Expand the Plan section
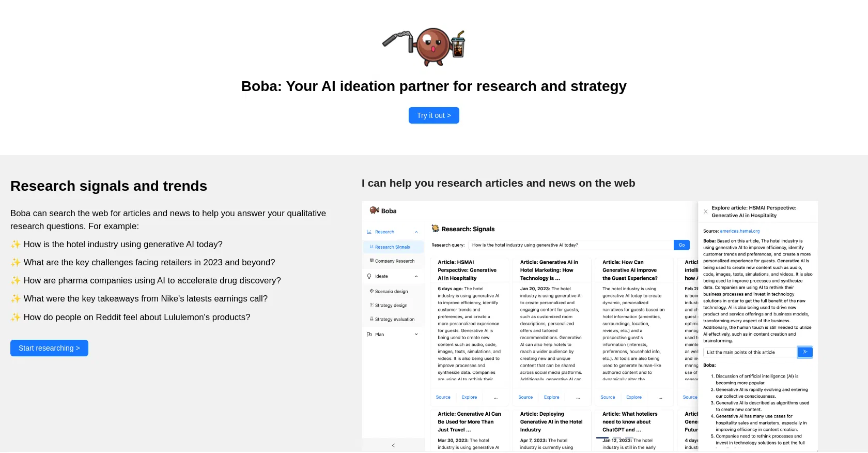 (x=416, y=334)
